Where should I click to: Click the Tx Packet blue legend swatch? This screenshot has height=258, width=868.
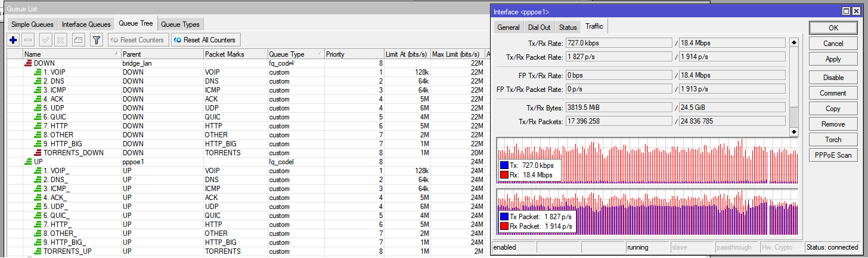point(504,217)
